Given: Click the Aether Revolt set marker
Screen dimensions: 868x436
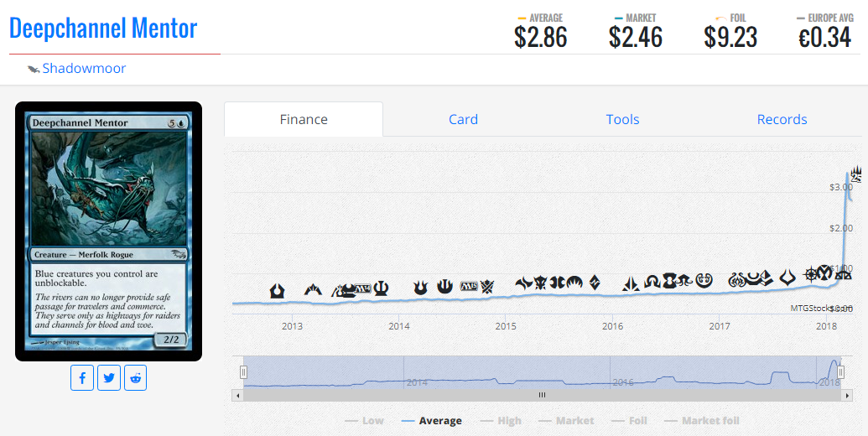Looking at the screenshot, I should [737, 280].
